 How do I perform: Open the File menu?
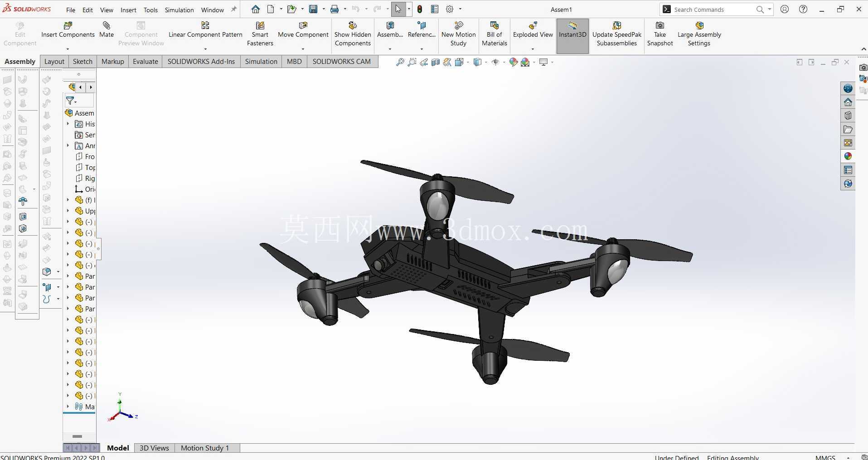71,10
